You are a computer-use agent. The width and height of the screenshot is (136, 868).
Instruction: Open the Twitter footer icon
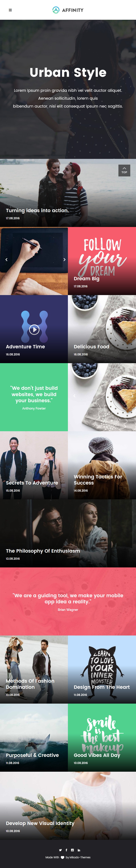tap(60, 850)
